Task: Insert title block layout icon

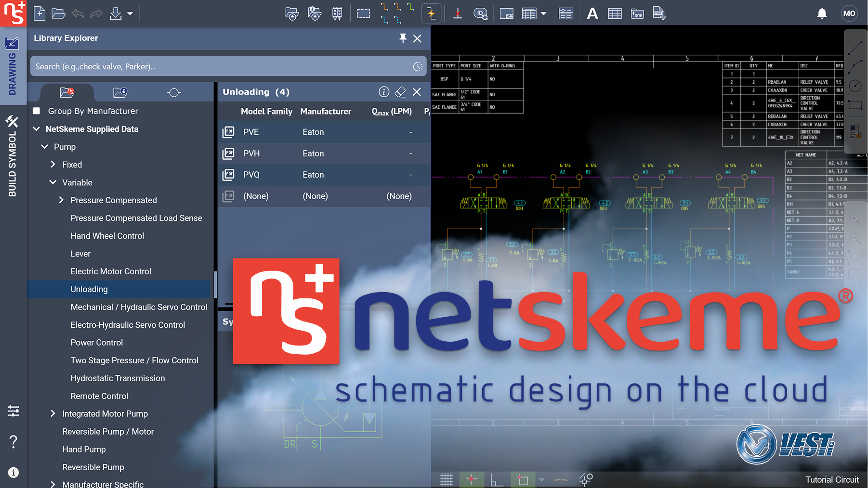Action: (507, 14)
